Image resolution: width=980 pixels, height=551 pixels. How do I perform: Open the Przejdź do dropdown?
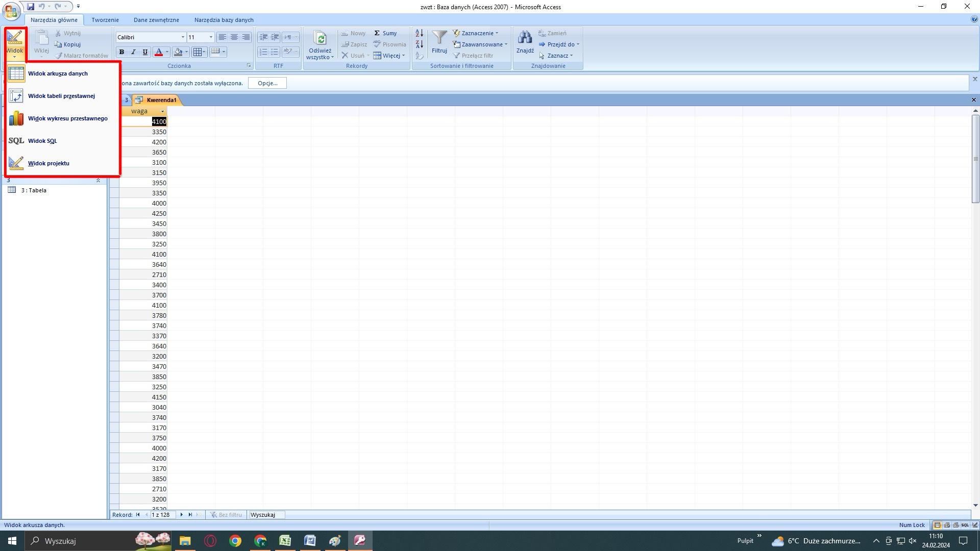(x=559, y=44)
